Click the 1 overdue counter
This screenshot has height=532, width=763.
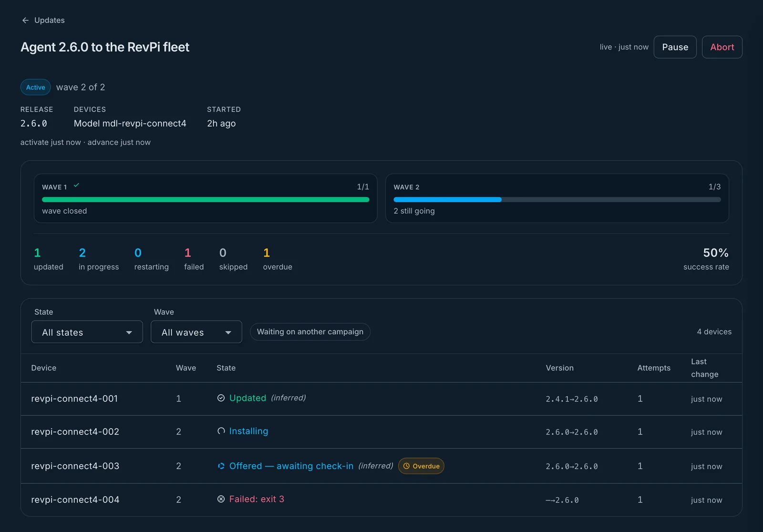coord(278,259)
